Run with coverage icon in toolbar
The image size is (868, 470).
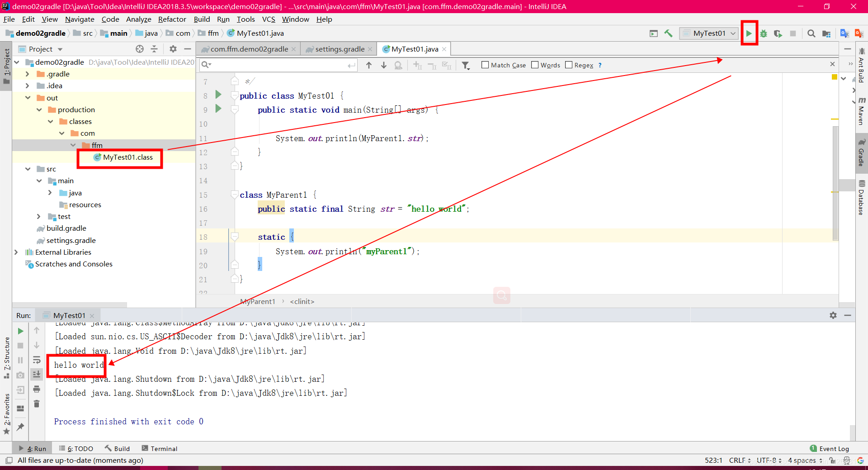coord(778,33)
